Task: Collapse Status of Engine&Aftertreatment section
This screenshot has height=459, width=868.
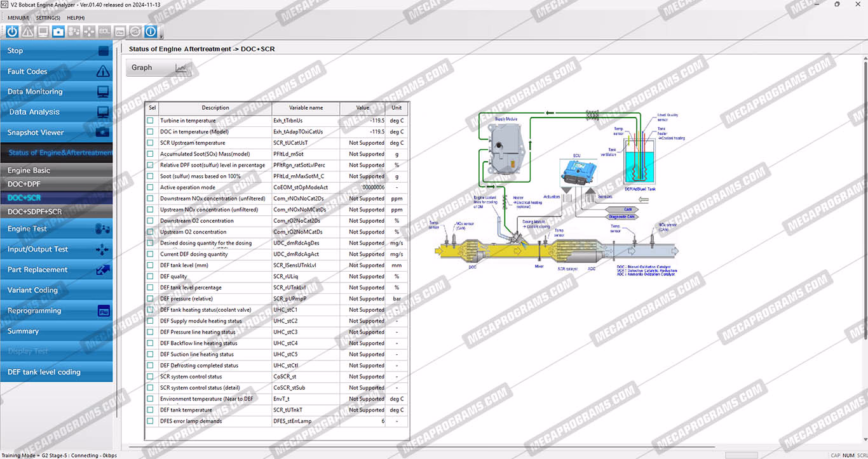Action: pos(56,152)
